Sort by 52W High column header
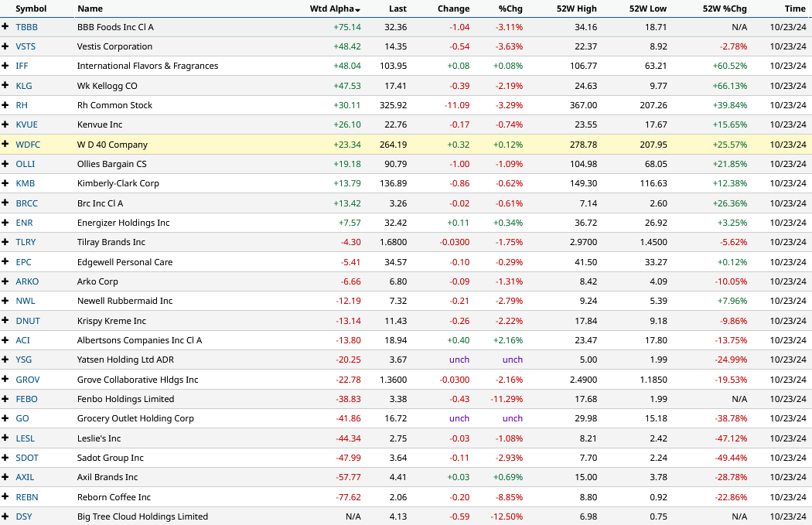 [x=577, y=9]
